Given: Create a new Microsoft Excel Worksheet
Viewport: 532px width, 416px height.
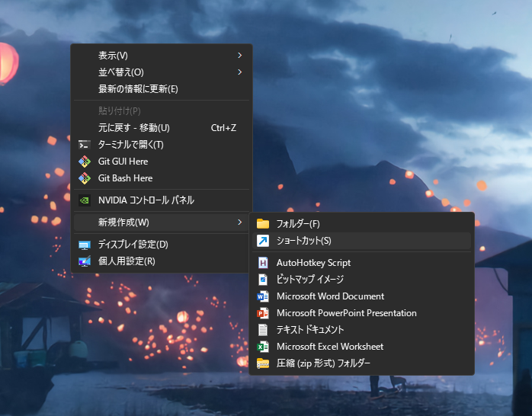Looking at the screenshot, I should (362, 347).
